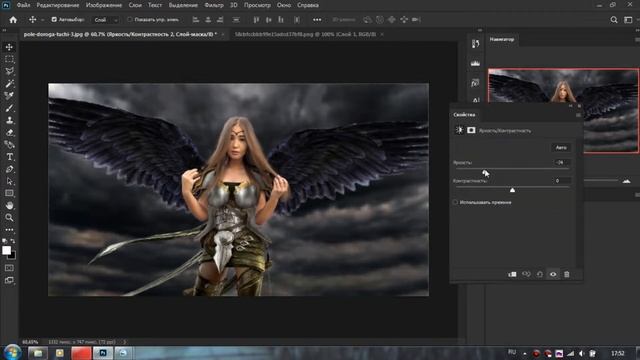Select the Clone Stamp tool
The image size is (640, 360).
click(x=9, y=120)
